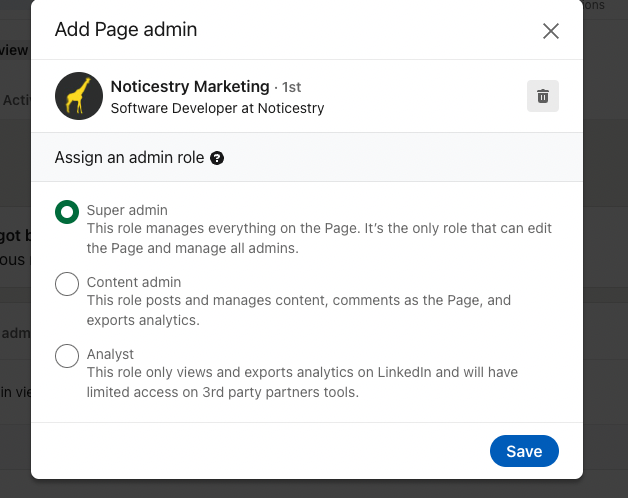Viewport: 628px width, 498px height.
Task: Open the Noticestry Marketing profile name
Action: [190, 87]
